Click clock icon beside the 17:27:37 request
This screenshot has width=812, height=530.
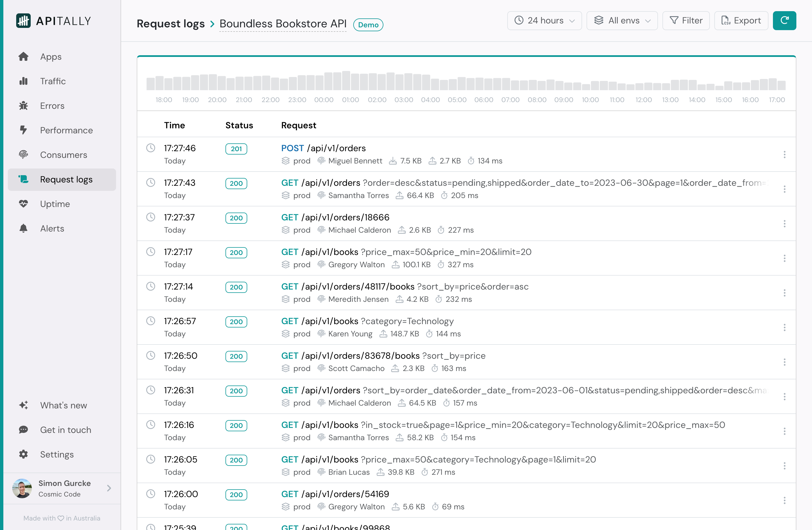[150, 217]
